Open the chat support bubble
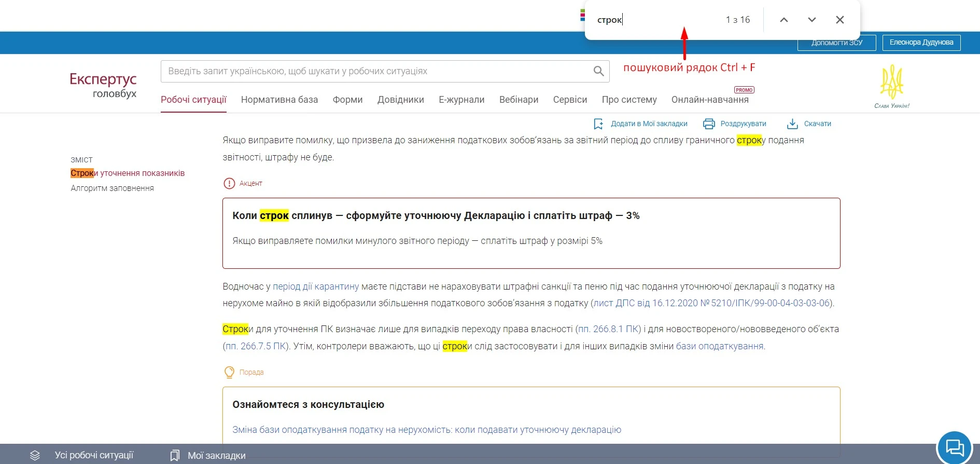 pyautogui.click(x=955, y=447)
